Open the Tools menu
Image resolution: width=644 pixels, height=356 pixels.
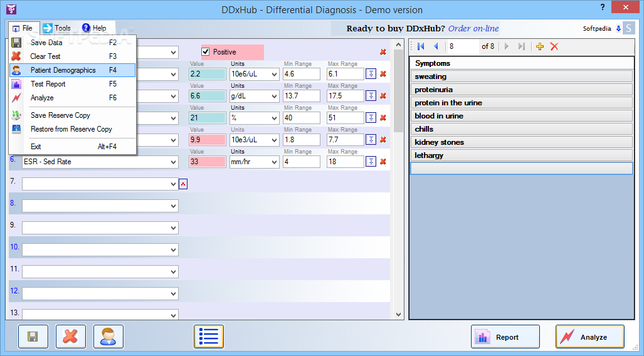click(x=58, y=28)
